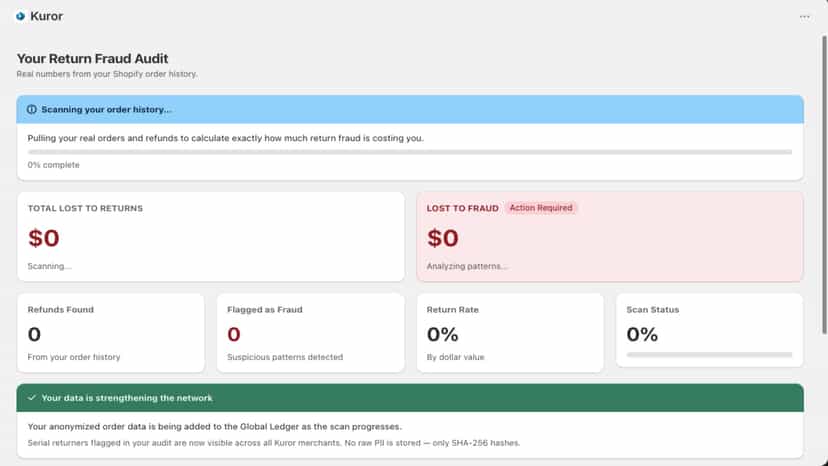Click the Scan Status progress bar
The width and height of the screenshot is (828, 466).
click(x=709, y=355)
